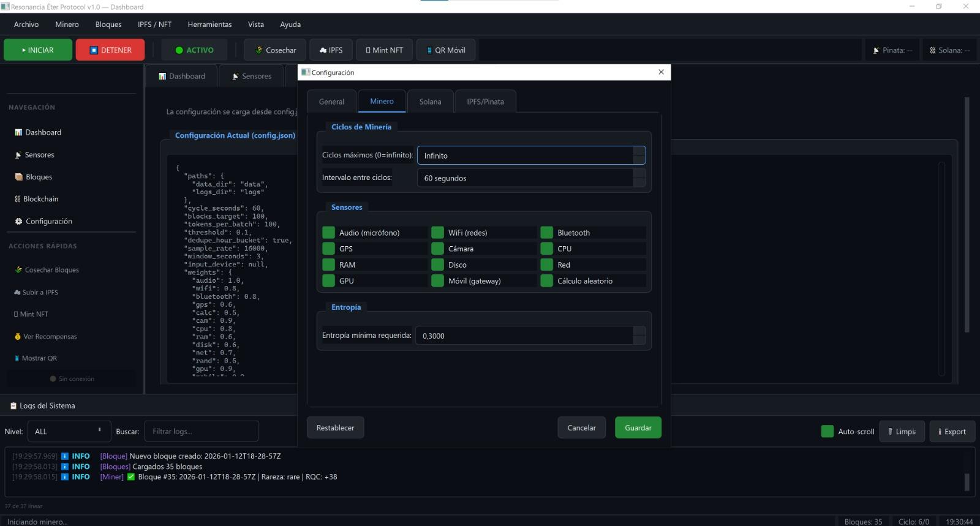Click the QR Móvil toolbar icon
980x526 pixels.
(x=429, y=50)
